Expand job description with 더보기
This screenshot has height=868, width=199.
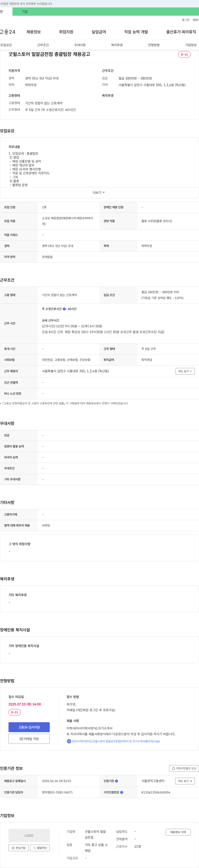point(99,193)
